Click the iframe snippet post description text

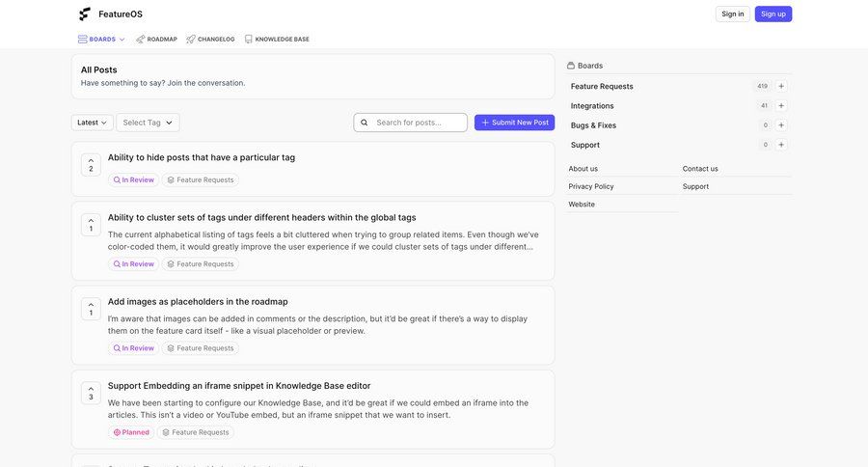click(318, 409)
